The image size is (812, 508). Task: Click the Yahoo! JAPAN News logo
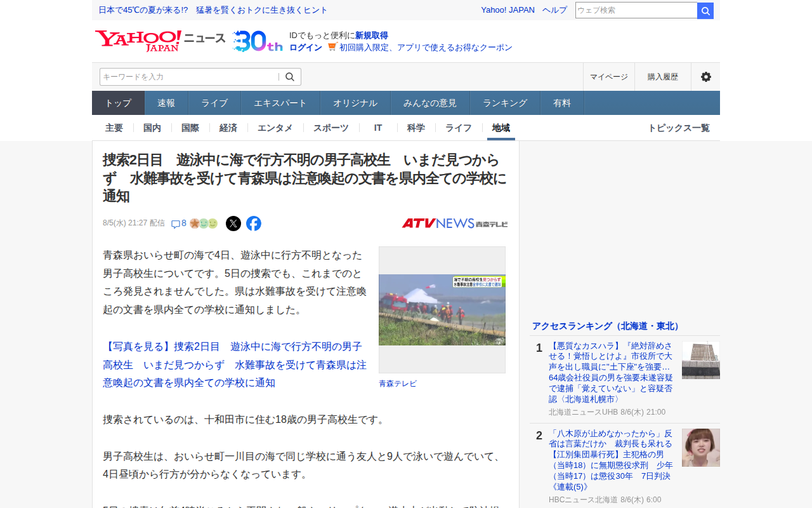(160, 41)
